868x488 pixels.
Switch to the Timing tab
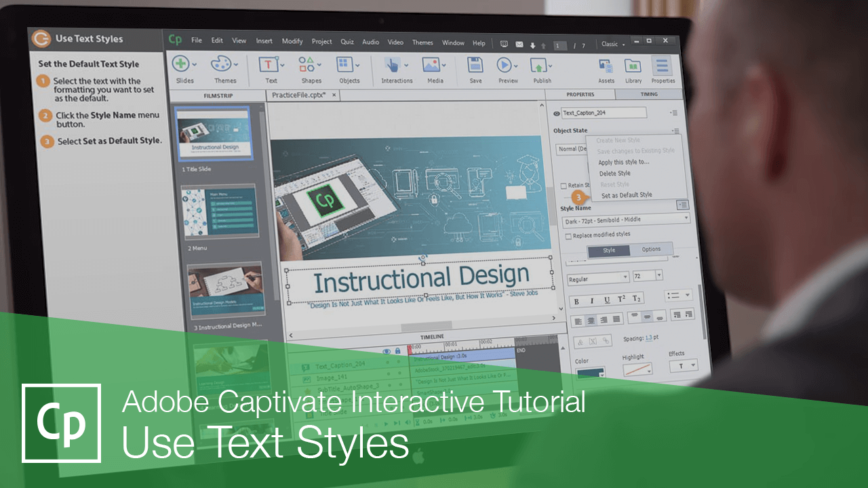(x=649, y=95)
